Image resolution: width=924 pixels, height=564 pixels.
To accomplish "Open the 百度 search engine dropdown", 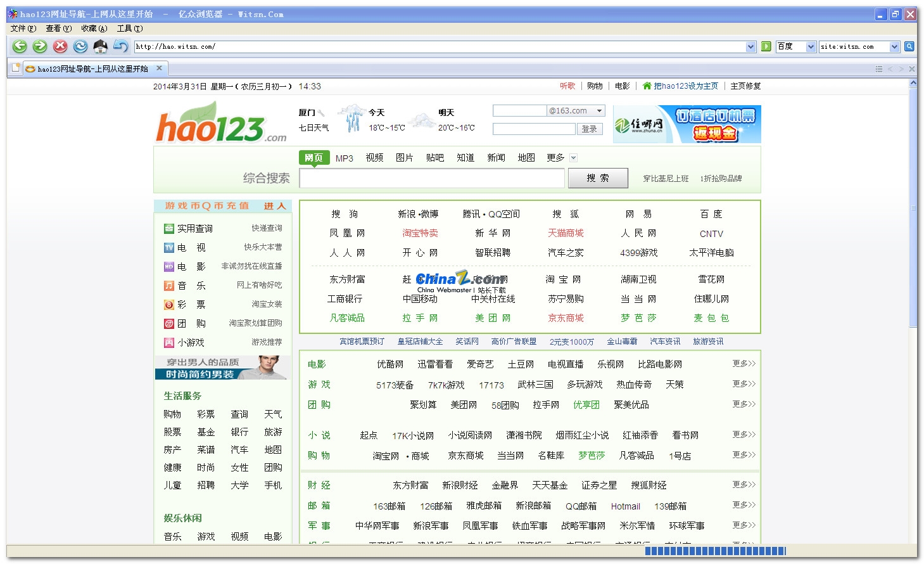I will tap(811, 46).
